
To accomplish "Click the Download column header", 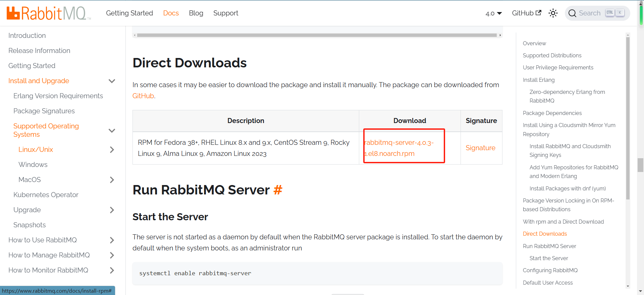I will coord(410,121).
